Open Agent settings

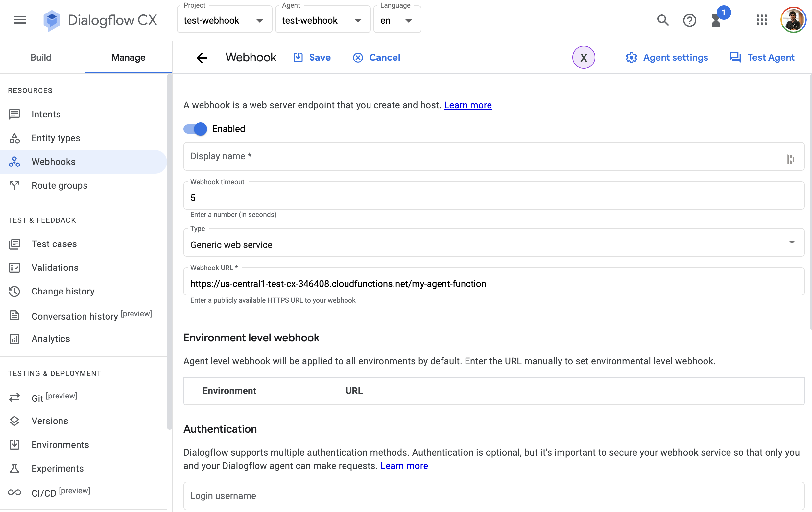667,57
